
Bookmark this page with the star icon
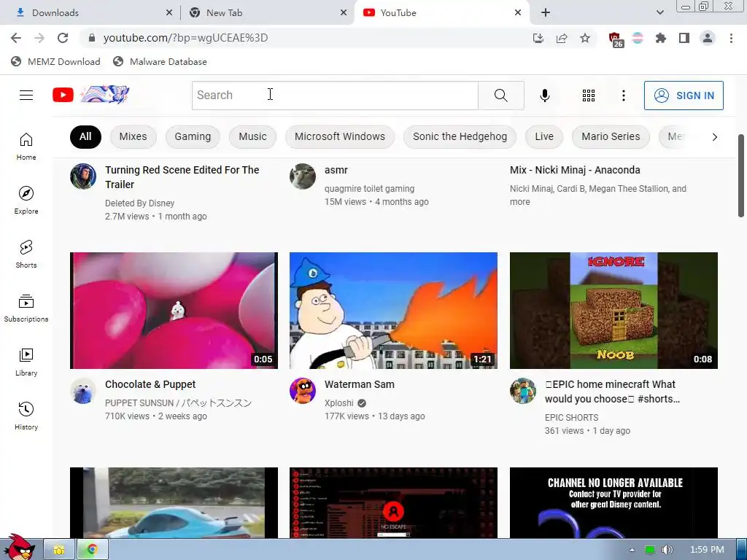(x=585, y=38)
